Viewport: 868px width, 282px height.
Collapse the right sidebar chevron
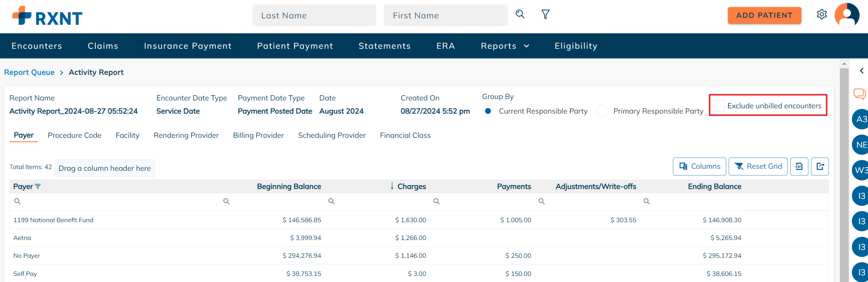coord(861,71)
